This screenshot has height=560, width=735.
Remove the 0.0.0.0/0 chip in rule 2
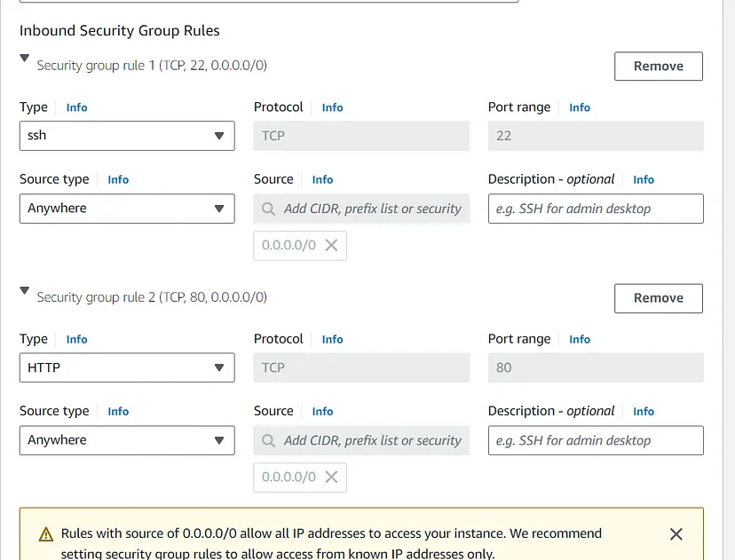331,477
